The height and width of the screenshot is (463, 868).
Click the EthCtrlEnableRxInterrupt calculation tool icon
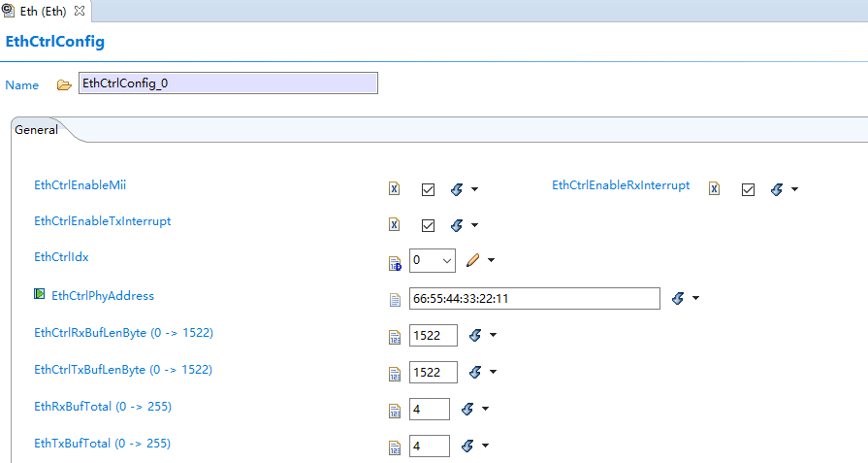point(777,189)
